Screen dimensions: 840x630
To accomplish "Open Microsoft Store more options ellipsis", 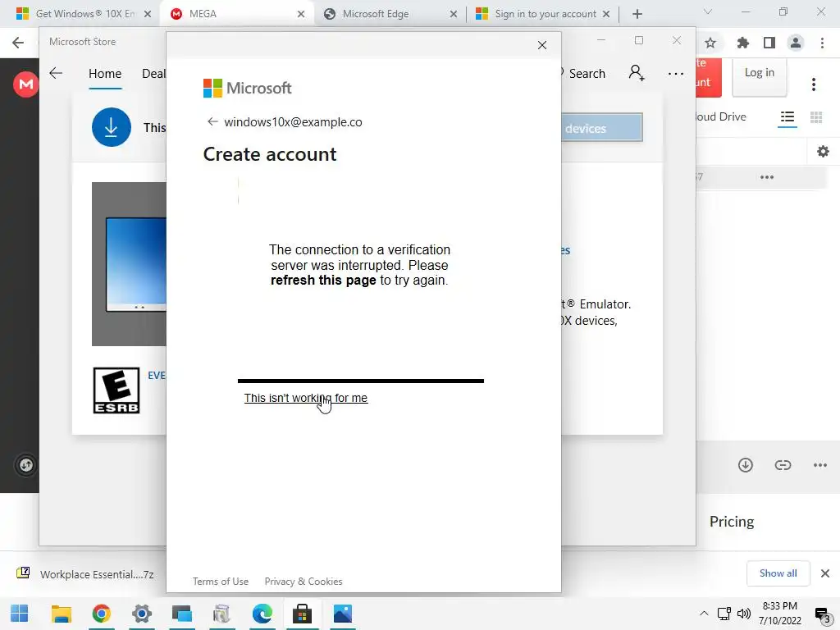I will pos(676,73).
